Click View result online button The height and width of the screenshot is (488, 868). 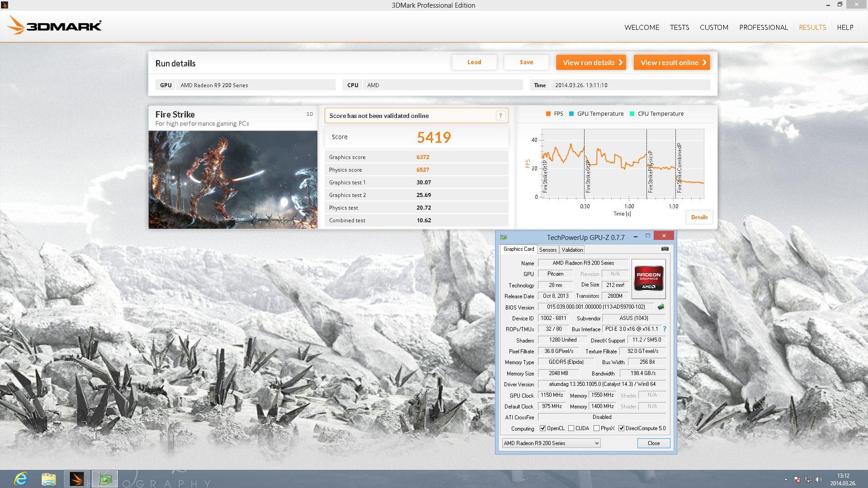672,62
